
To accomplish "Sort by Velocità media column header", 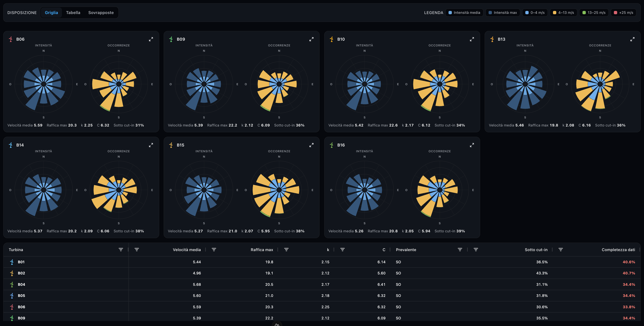I will coord(187,250).
